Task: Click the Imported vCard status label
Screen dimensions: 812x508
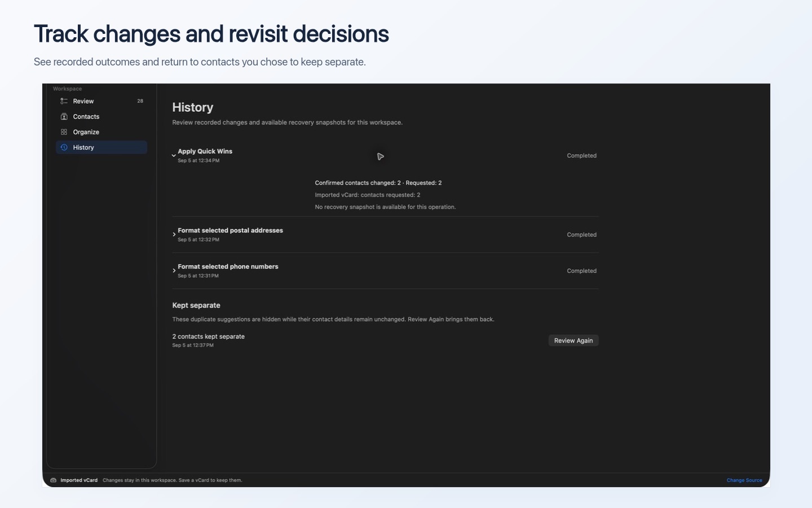Action: pyautogui.click(x=79, y=480)
